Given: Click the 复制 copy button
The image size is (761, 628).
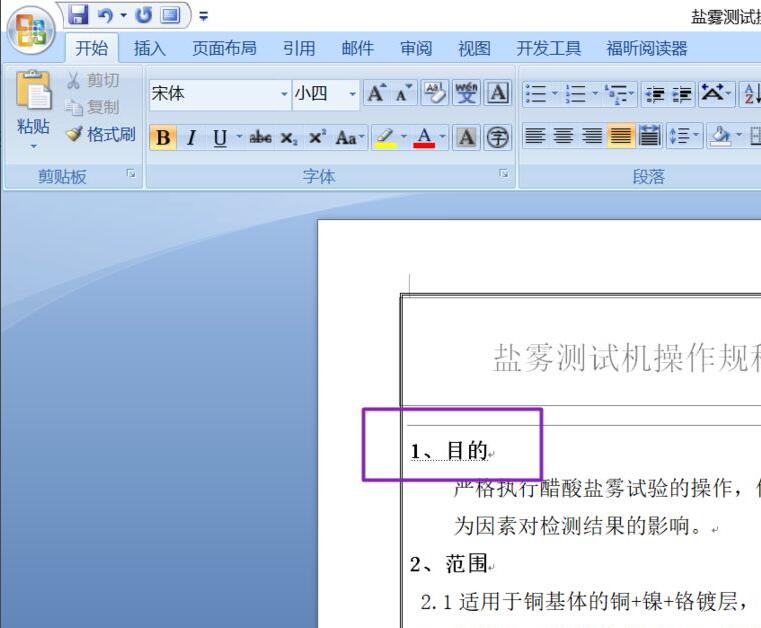Looking at the screenshot, I should 93,107.
